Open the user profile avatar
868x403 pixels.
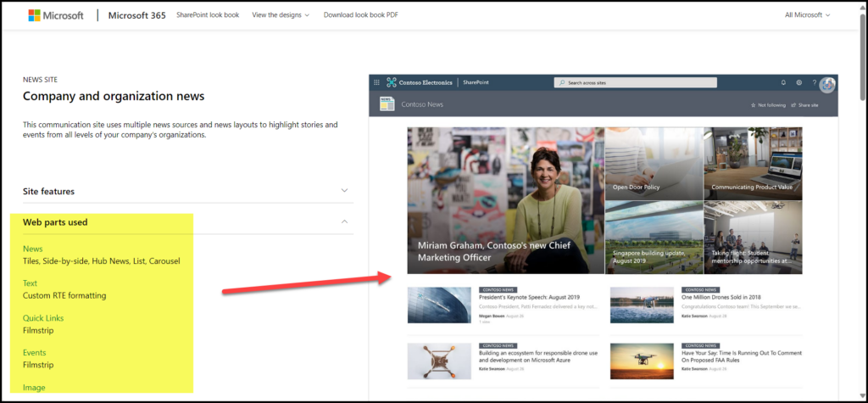tap(827, 83)
